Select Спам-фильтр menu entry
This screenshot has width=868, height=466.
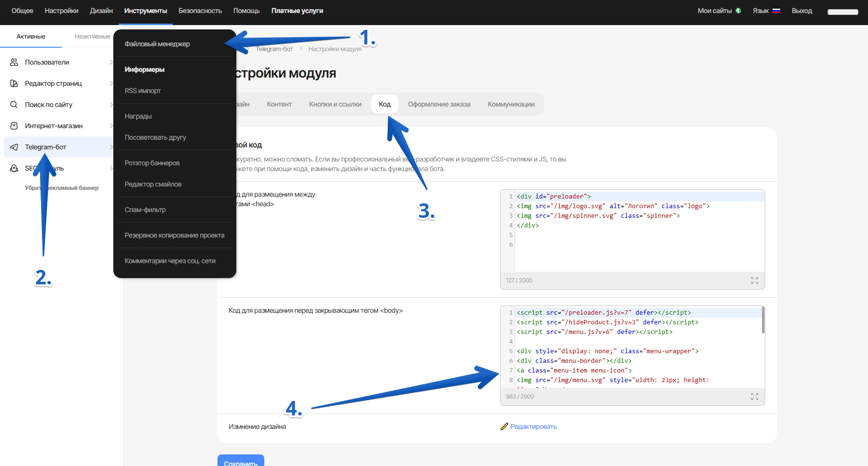(x=145, y=210)
